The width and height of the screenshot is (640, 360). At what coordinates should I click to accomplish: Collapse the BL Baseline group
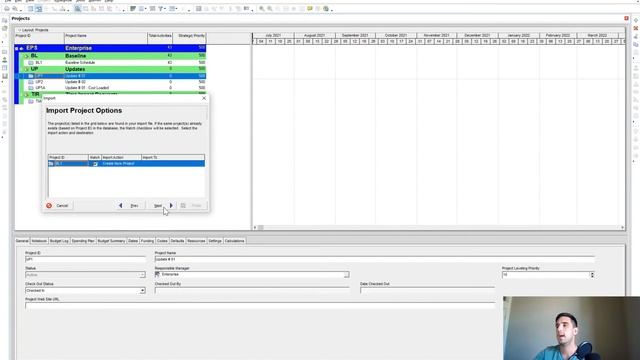tap(27, 56)
